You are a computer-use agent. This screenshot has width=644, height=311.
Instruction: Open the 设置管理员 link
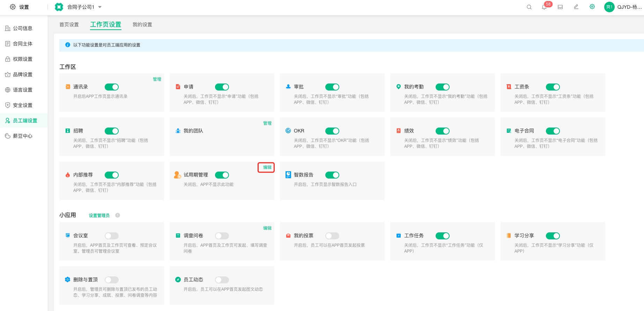click(99, 216)
